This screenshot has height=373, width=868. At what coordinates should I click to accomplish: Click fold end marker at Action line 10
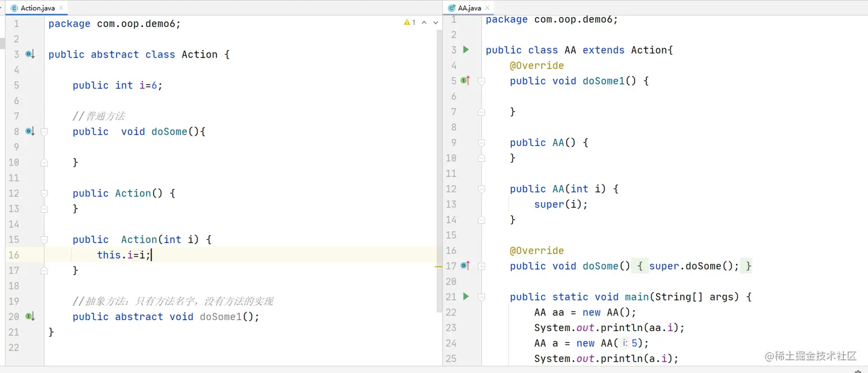(44, 163)
